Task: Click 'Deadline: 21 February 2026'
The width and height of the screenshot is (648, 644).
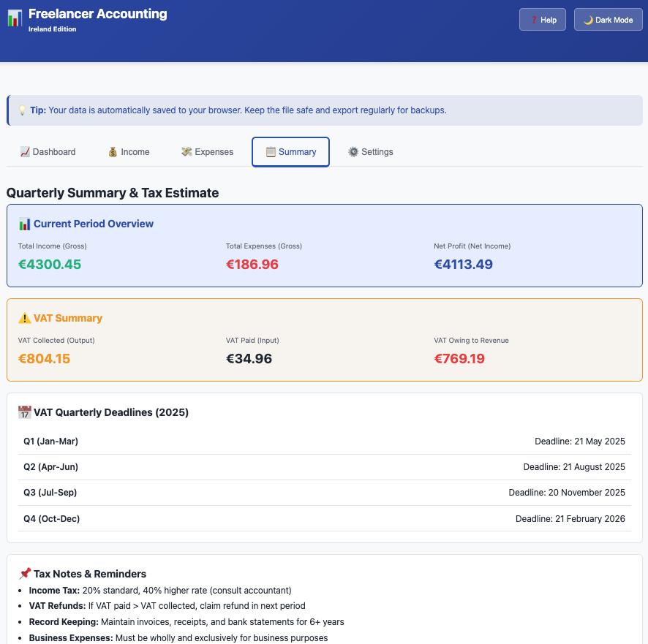Action: click(x=570, y=518)
